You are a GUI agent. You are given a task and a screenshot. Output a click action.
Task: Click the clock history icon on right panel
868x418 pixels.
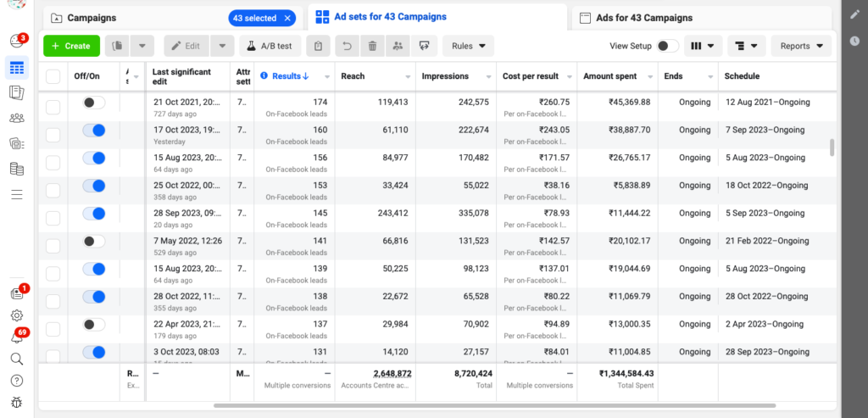tap(854, 41)
